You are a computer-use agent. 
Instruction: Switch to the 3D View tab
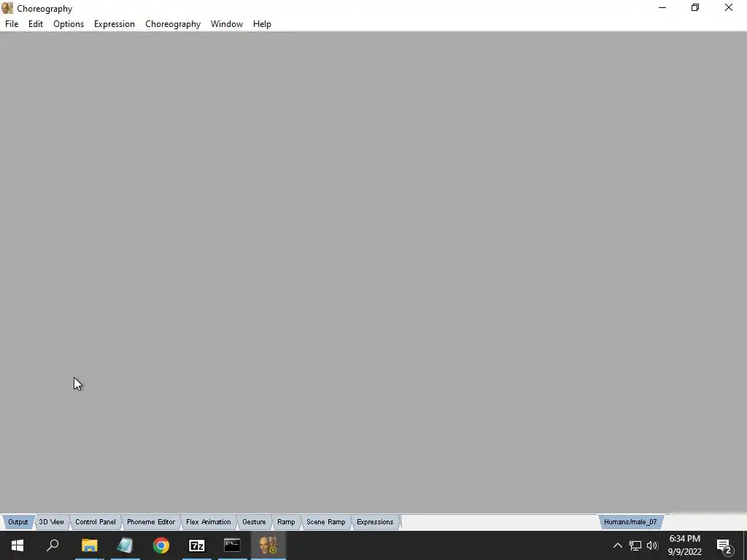pyautogui.click(x=52, y=522)
